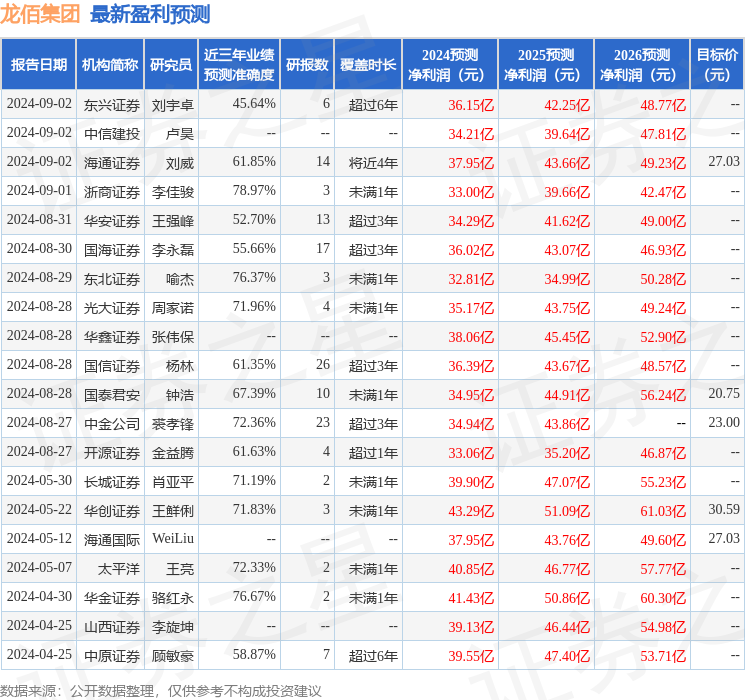Click the 山西证券 institution cell
The image size is (745, 700).
point(112,627)
